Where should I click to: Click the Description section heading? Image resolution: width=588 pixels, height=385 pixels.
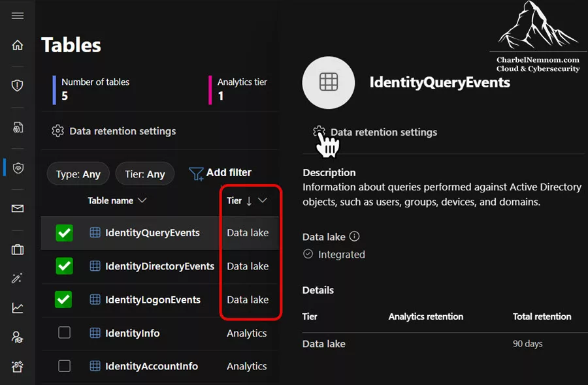[x=329, y=172]
